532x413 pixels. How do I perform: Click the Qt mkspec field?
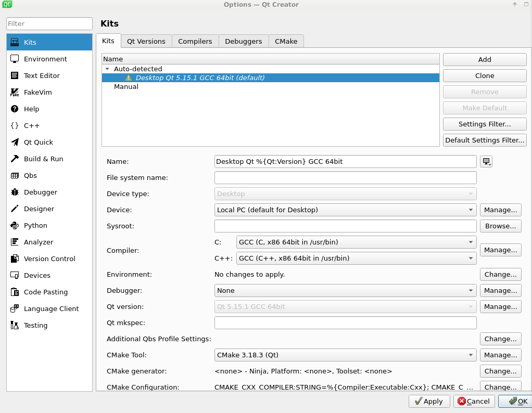pyautogui.click(x=346, y=323)
